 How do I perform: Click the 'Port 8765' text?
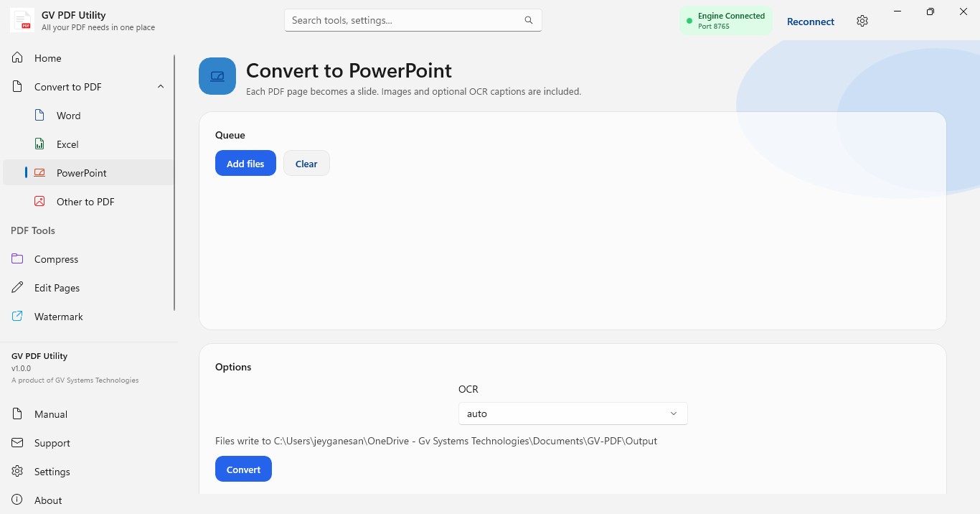tap(714, 26)
